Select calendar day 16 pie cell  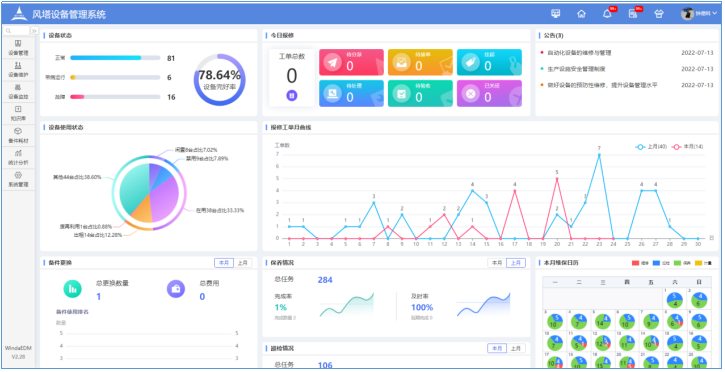698,342
